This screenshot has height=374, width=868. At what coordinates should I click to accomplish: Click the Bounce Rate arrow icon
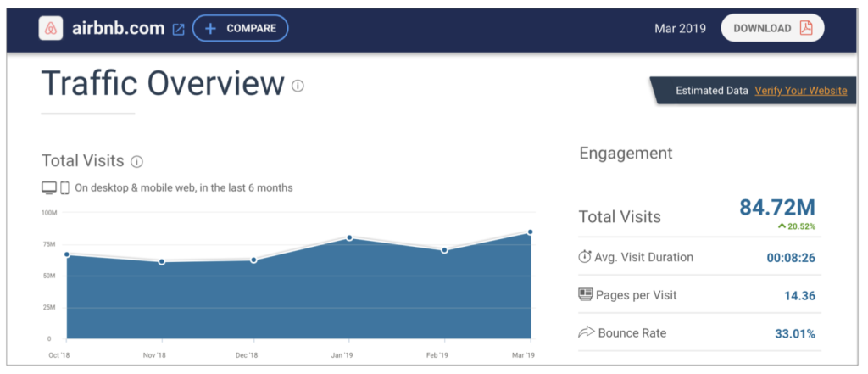586,333
